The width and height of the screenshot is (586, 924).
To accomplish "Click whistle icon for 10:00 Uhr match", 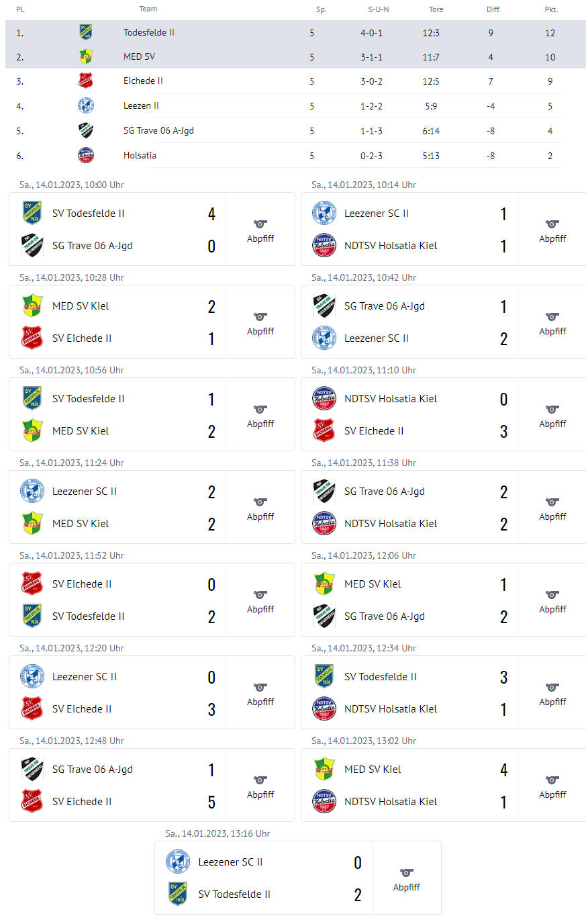I will click(x=260, y=224).
